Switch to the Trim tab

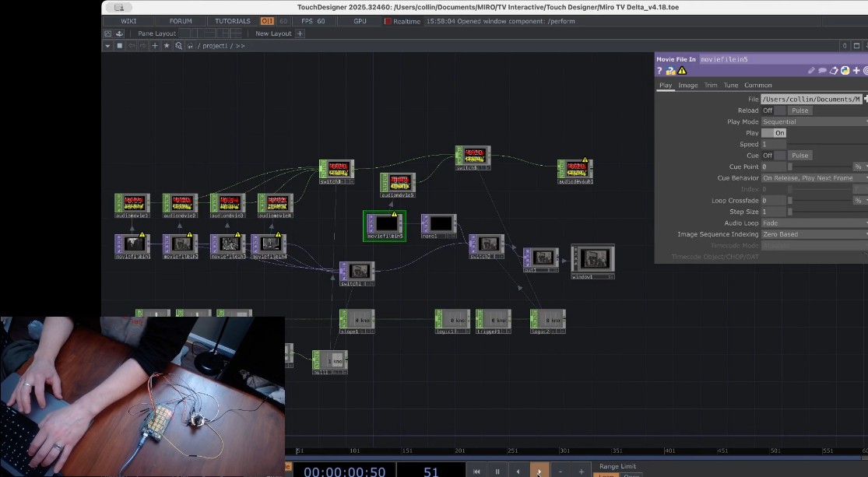(711, 86)
